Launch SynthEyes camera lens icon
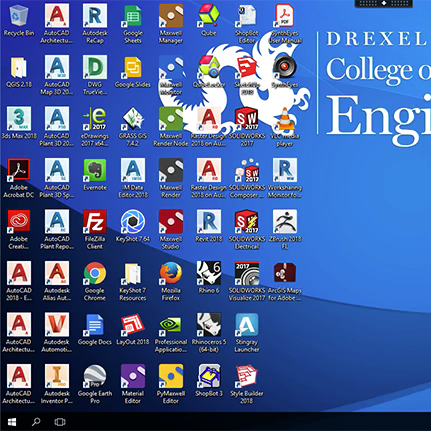The image size is (431, 431). point(285,67)
